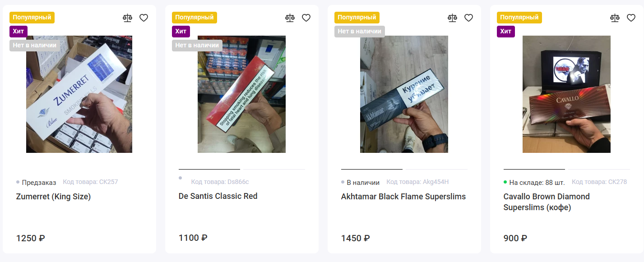This screenshot has width=644, height=262.
Task: Add Zumerret (King Size) to favorites
Action: [x=144, y=18]
